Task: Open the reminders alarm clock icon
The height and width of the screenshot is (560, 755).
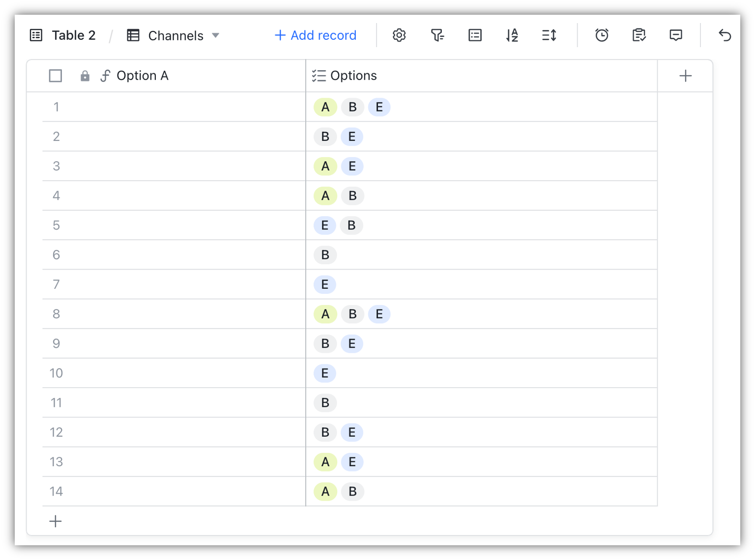Action: (x=602, y=35)
